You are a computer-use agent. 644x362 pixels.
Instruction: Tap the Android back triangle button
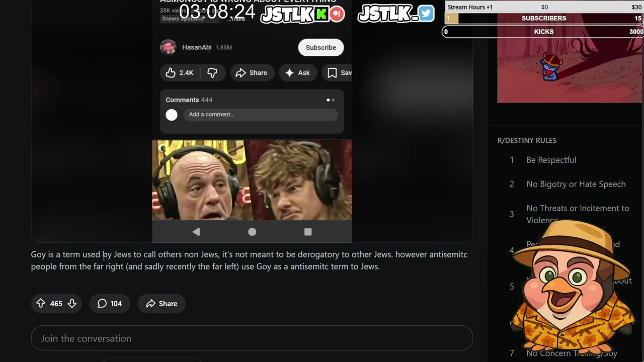[x=196, y=232]
